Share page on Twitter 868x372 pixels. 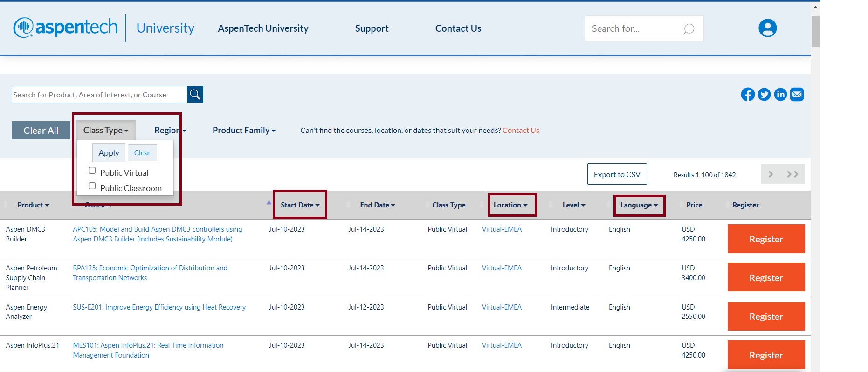pyautogui.click(x=764, y=95)
